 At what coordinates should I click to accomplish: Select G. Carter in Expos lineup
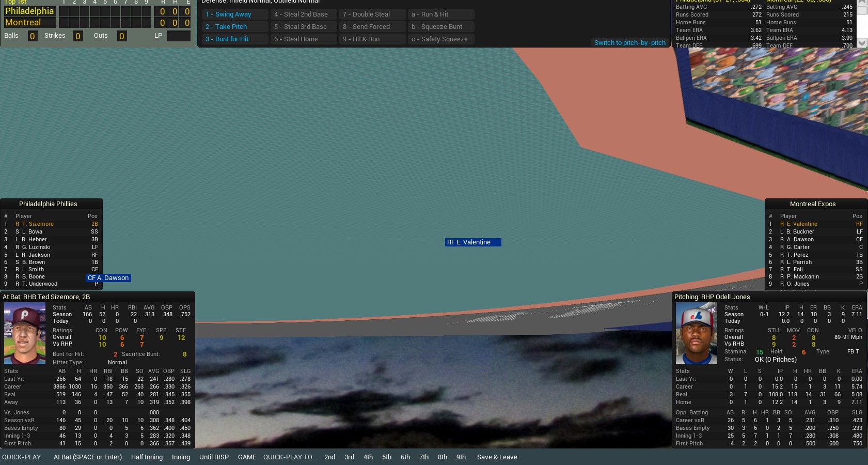798,247
